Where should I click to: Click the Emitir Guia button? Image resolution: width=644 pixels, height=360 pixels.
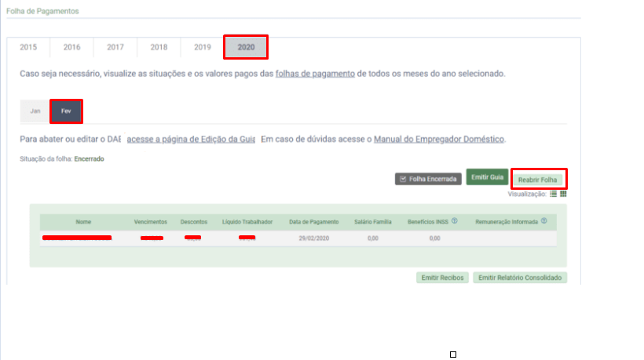point(487,177)
